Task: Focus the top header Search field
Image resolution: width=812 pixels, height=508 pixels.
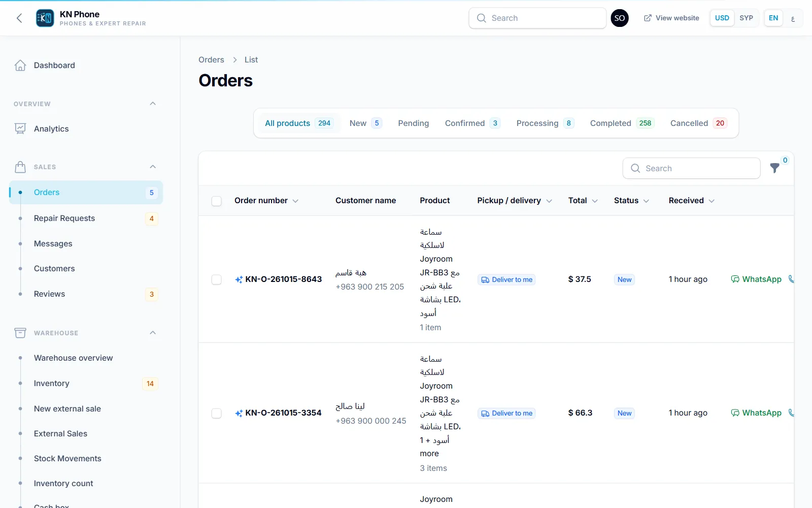Action: (537, 18)
